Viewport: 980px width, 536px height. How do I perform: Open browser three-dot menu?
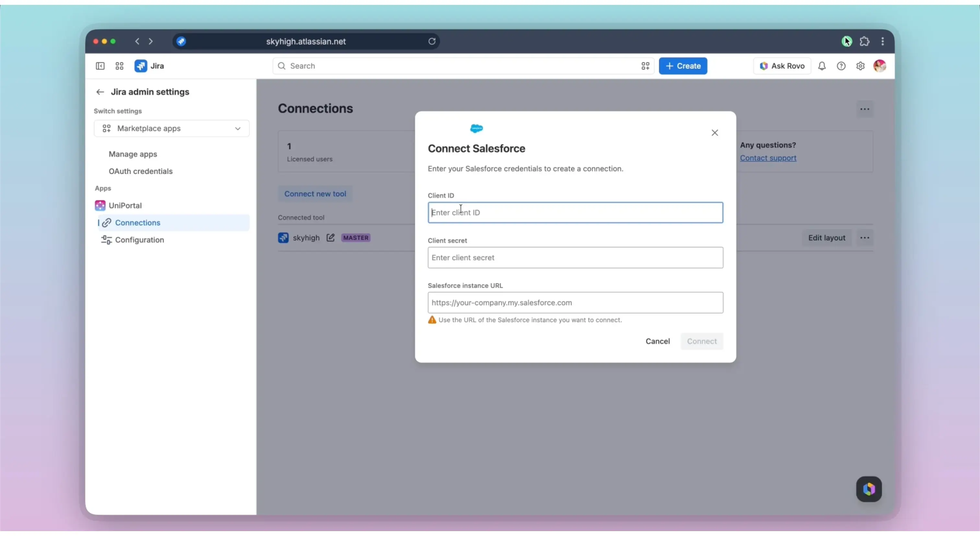coord(882,42)
